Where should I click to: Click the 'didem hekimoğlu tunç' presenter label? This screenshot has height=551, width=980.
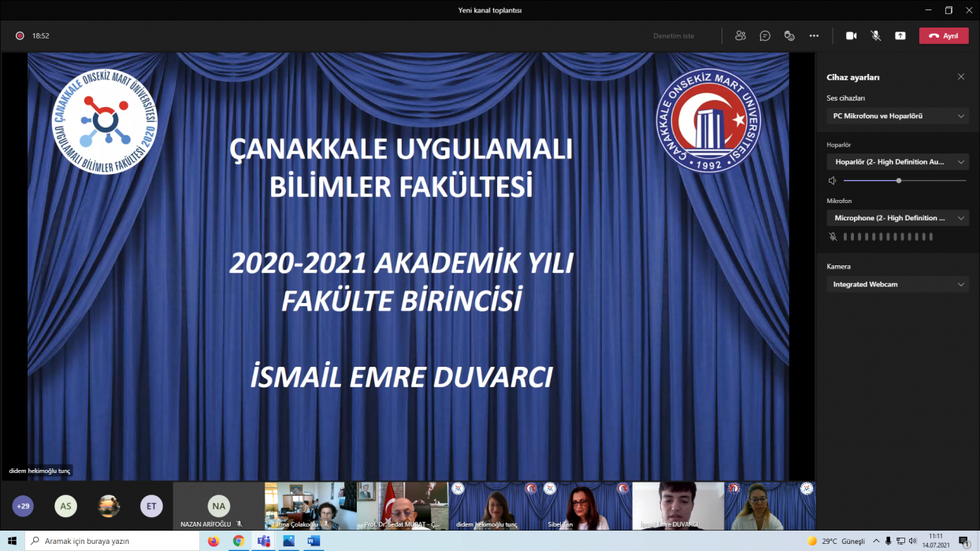click(x=39, y=471)
